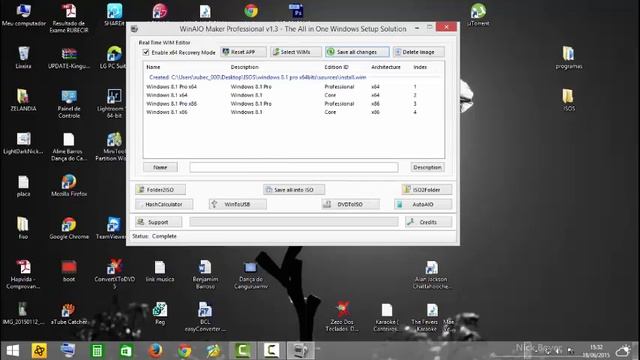Open aTube Catcher desktop shortcut
640x360 pixels.
coord(69,313)
